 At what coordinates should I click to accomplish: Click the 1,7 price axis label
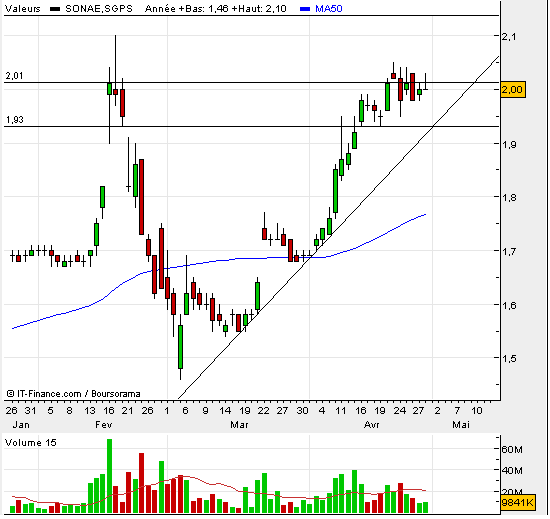pyautogui.click(x=509, y=251)
